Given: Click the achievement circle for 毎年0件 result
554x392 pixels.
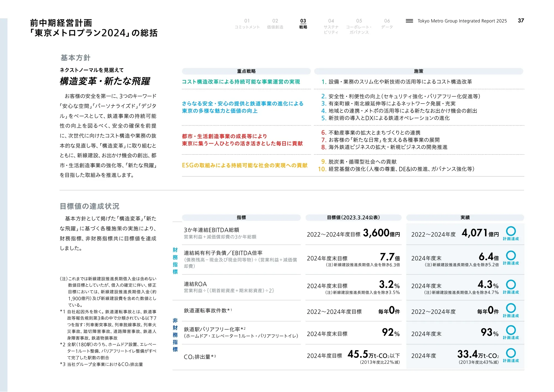Looking at the screenshot, I should click(x=511, y=308).
